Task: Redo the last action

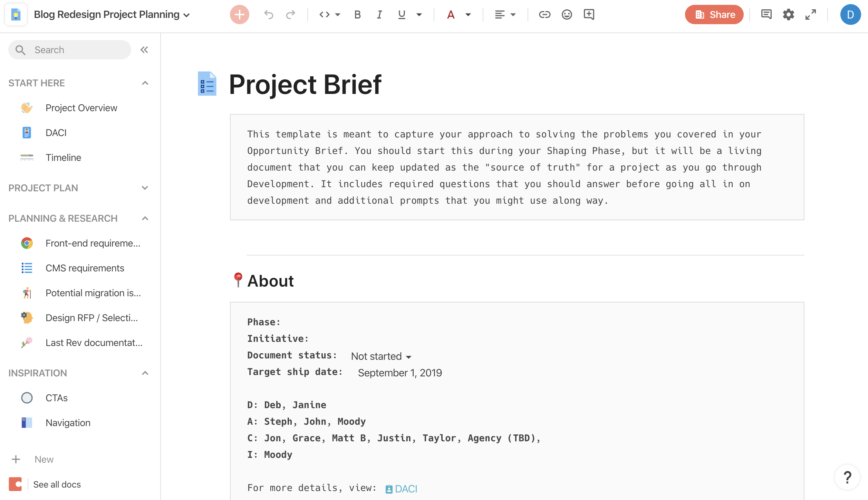Action: [291, 15]
